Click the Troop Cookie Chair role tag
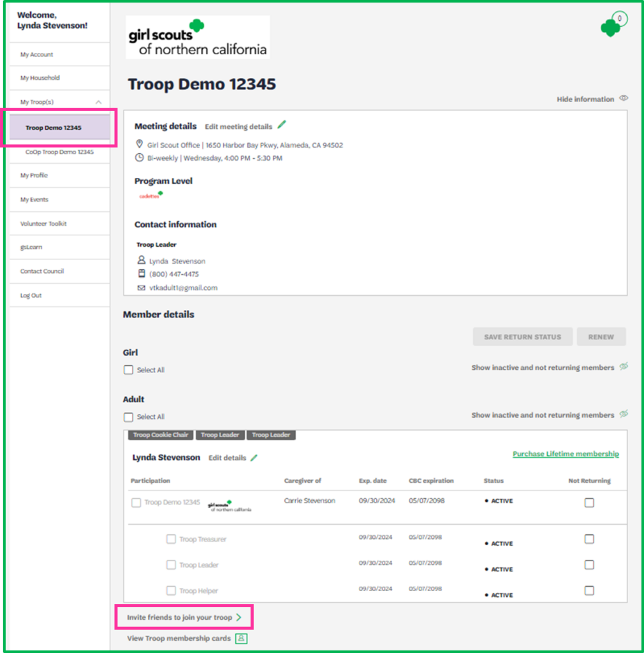 pos(161,435)
